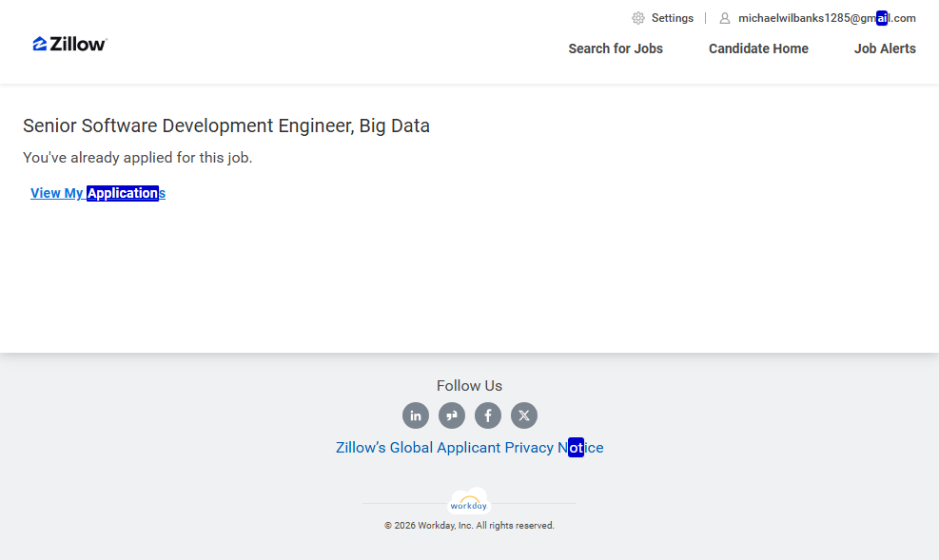Click the user profile silhouette icon
Viewport: 939px width, 560px height.
(725, 18)
